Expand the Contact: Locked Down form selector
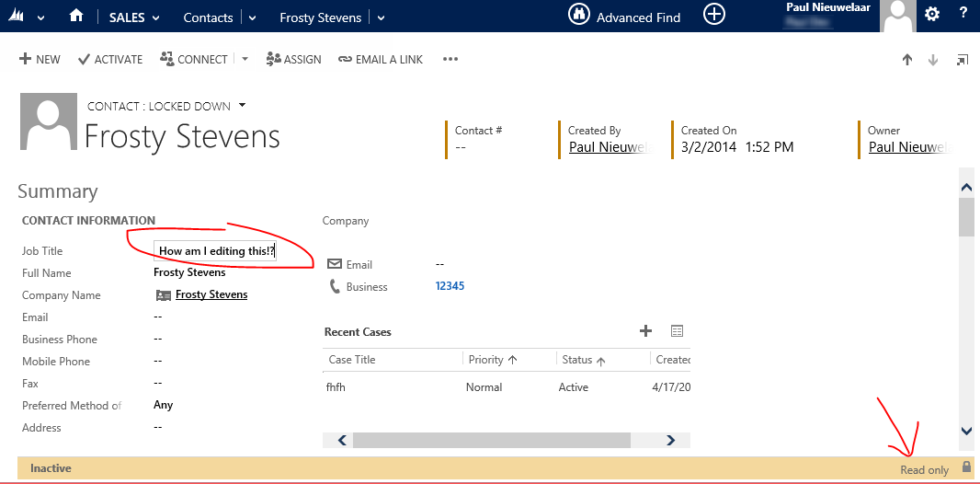Screen dimensions: 980x484 tap(243, 105)
